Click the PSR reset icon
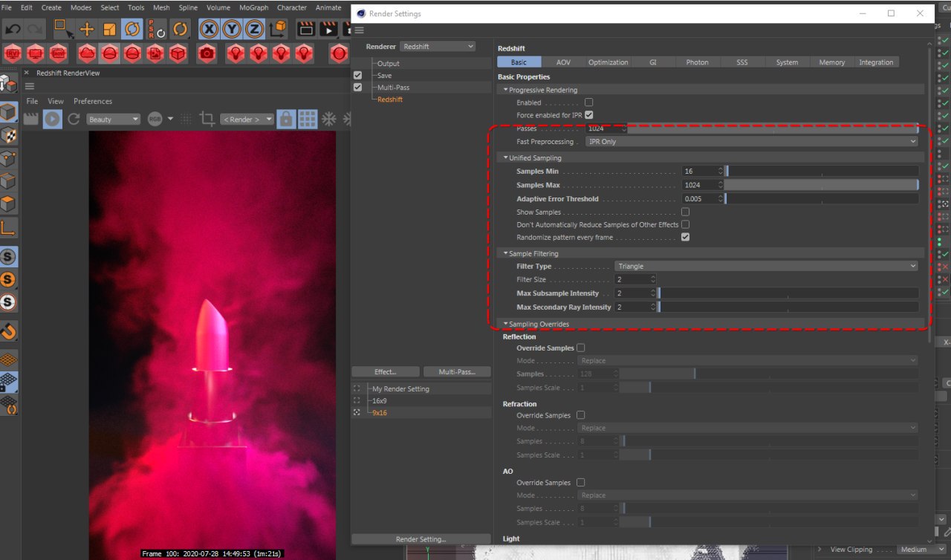 (x=156, y=29)
